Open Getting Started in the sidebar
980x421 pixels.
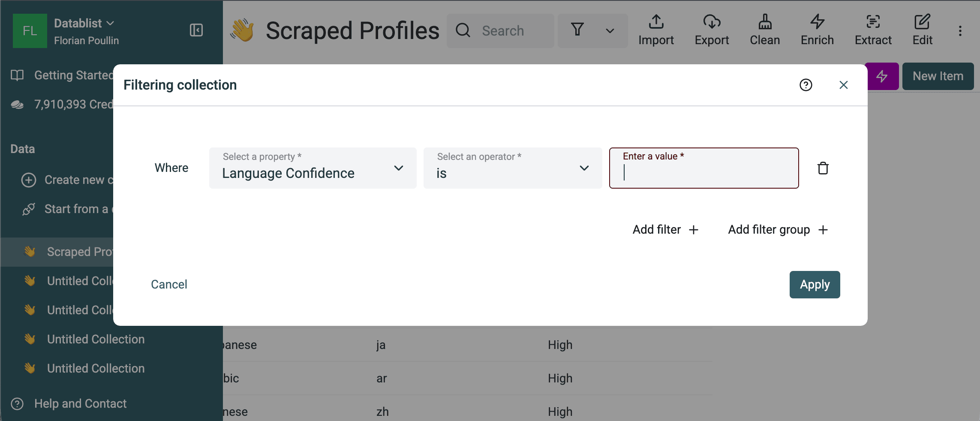click(x=61, y=75)
